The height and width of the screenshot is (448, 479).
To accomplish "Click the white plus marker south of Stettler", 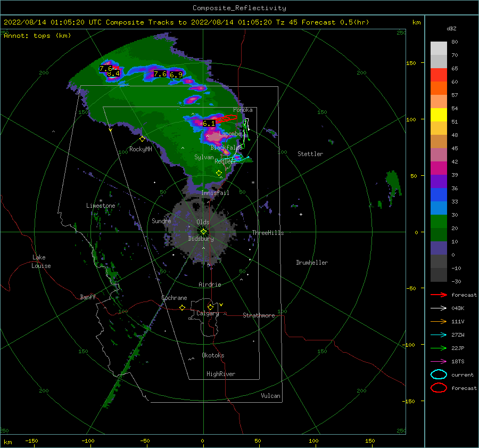I will 301,214.
